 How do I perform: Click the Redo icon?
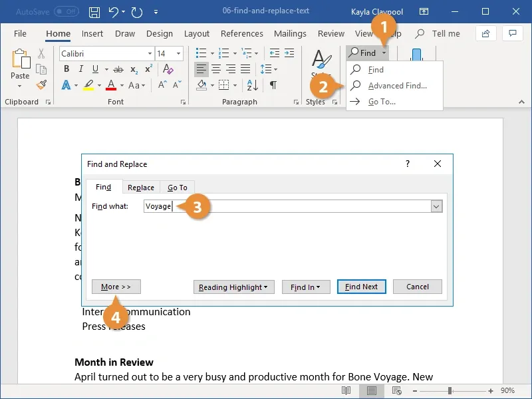137,12
